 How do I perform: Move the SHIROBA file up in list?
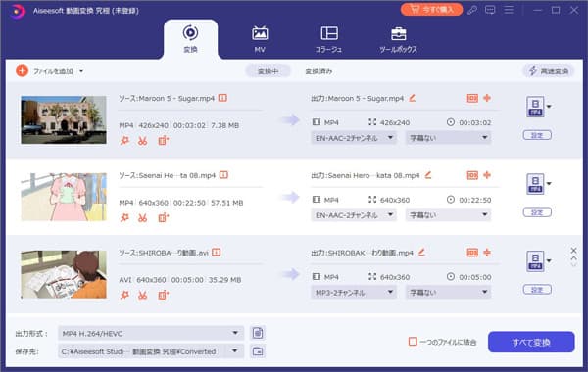tap(573, 258)
